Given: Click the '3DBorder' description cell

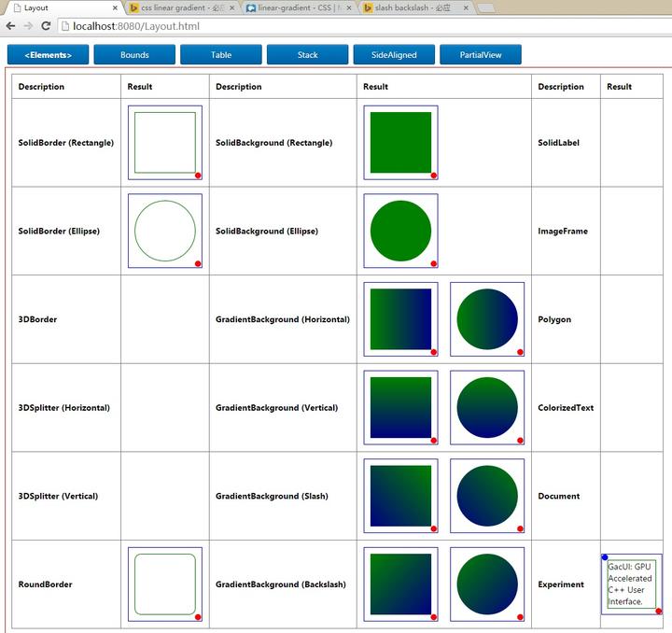Looking at the screenshot, I should tap(66, 319).
